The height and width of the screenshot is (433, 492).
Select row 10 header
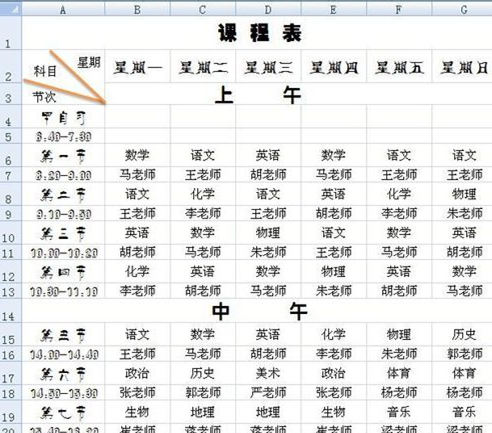(11, 232)
